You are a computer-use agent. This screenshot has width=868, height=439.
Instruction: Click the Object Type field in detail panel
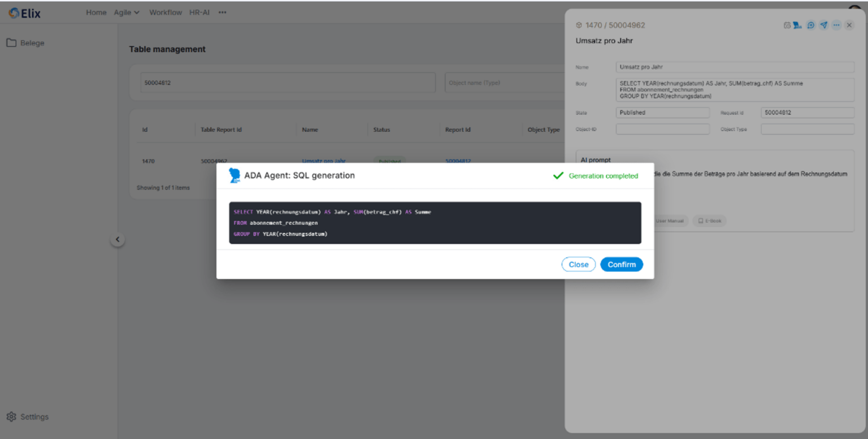coord(808,129)
